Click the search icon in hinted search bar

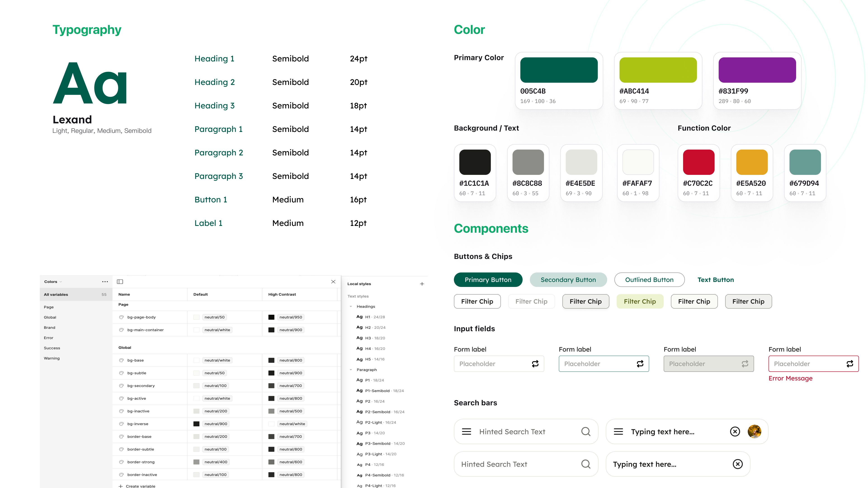[x=586, y=431]
